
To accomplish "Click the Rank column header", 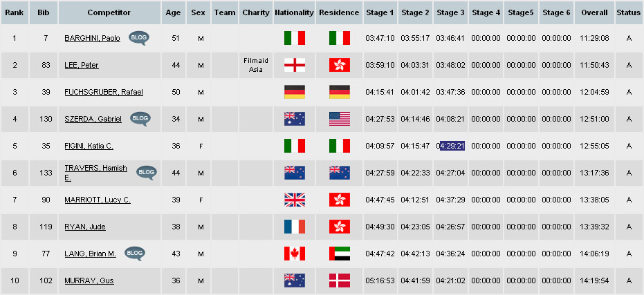I will [15, 12].
